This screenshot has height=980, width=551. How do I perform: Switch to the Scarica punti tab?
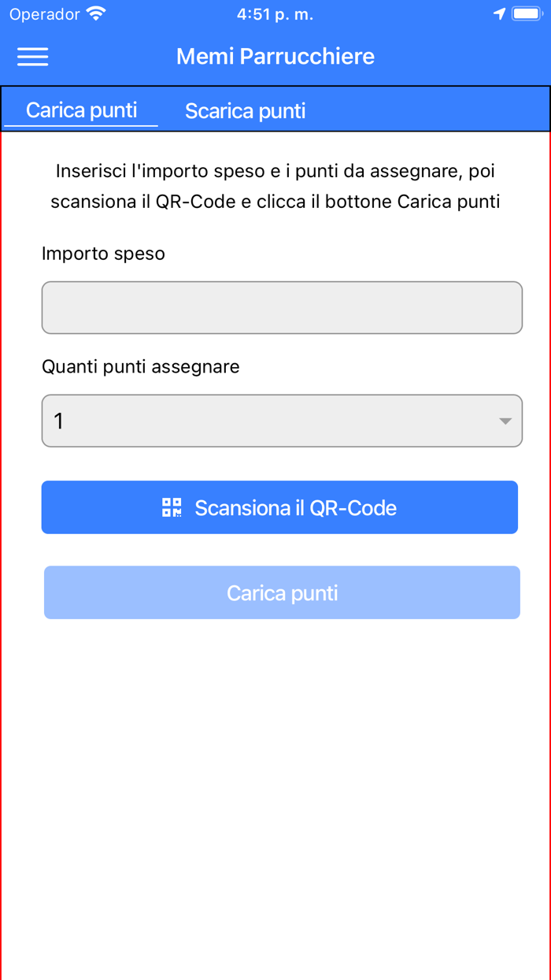click(x=245, y=110)
